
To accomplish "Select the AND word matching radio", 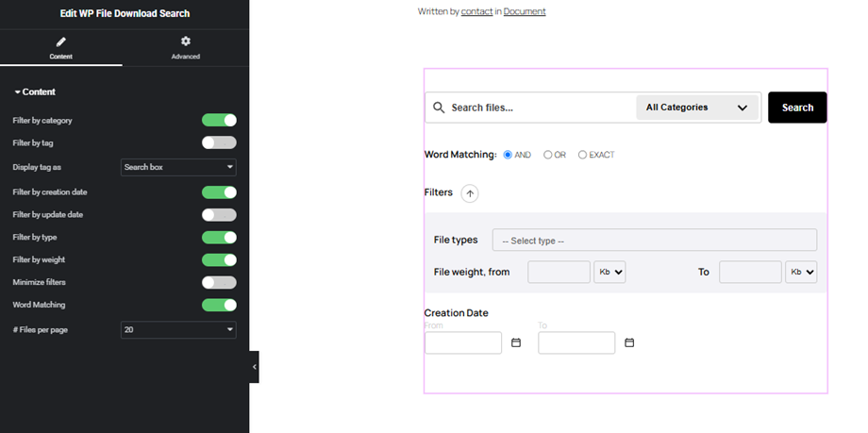I will pyautogui.click(x=508, y=155).
